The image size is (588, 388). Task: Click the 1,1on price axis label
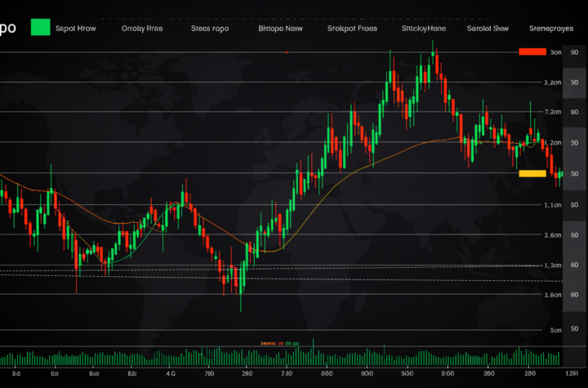pos(552,205)
